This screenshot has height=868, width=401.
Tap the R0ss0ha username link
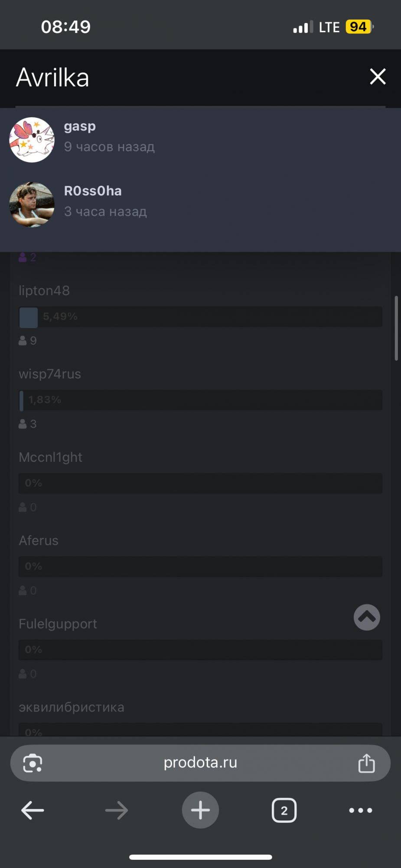pos(93,191)
